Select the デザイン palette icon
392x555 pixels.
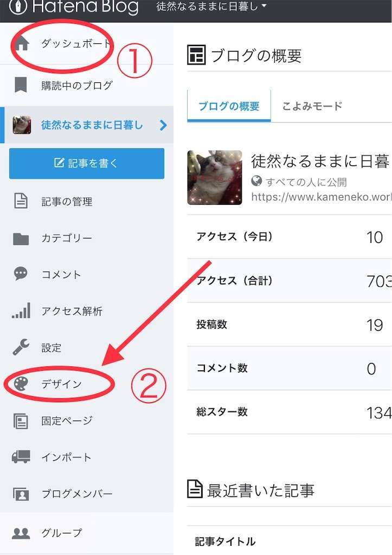tap(21, 384)
